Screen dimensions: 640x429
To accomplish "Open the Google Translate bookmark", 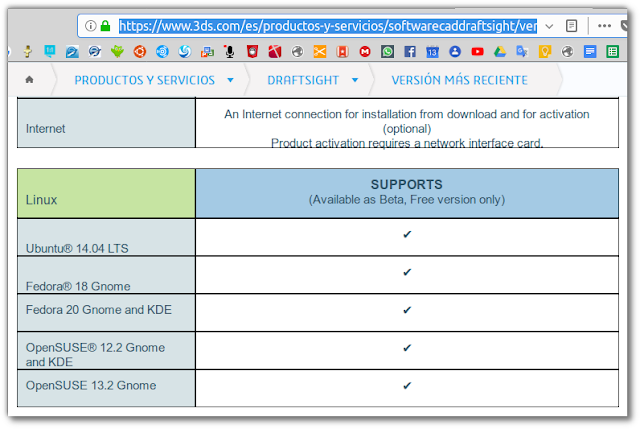I will tap(522, 52).
